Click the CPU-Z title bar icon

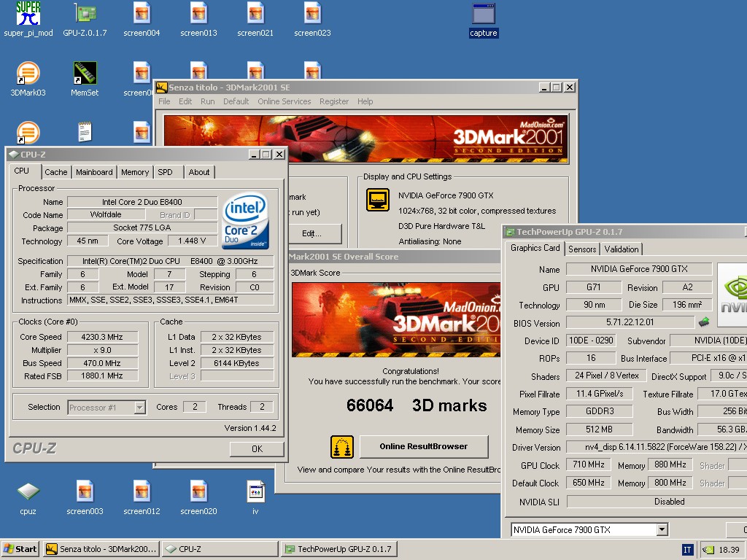click(x=14, y=155)
